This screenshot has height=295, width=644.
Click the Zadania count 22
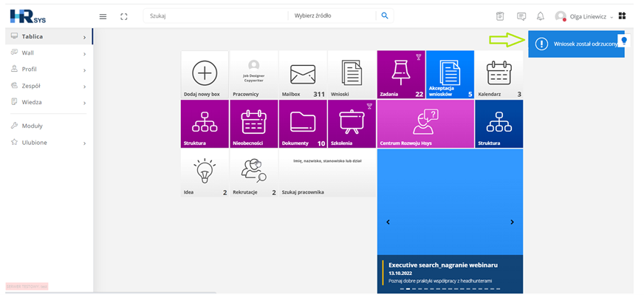(x=419, y=94)
